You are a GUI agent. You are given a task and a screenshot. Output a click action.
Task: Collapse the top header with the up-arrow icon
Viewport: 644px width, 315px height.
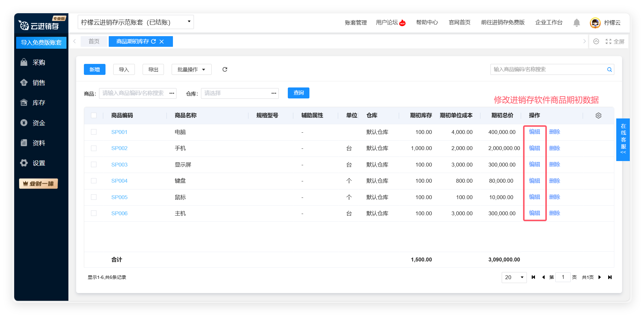[596, 42]
